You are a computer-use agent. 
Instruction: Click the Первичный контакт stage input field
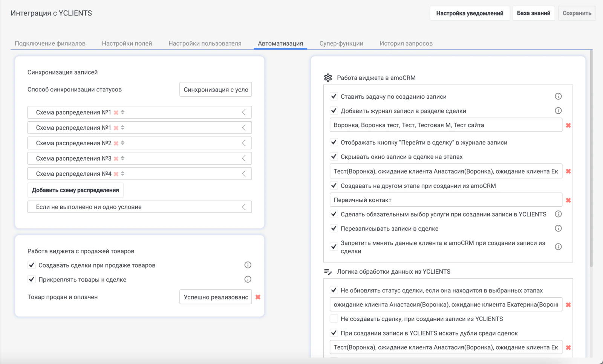click(446, 200)
